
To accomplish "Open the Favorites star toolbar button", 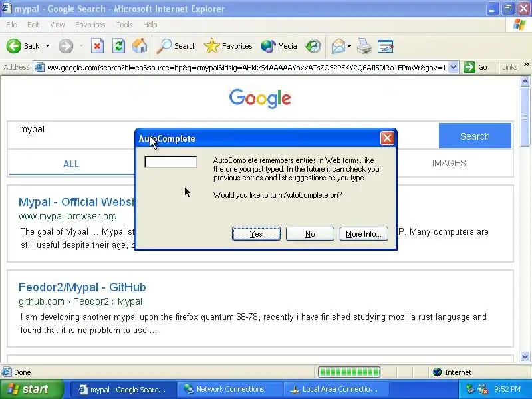I will [x=228, y=46].
